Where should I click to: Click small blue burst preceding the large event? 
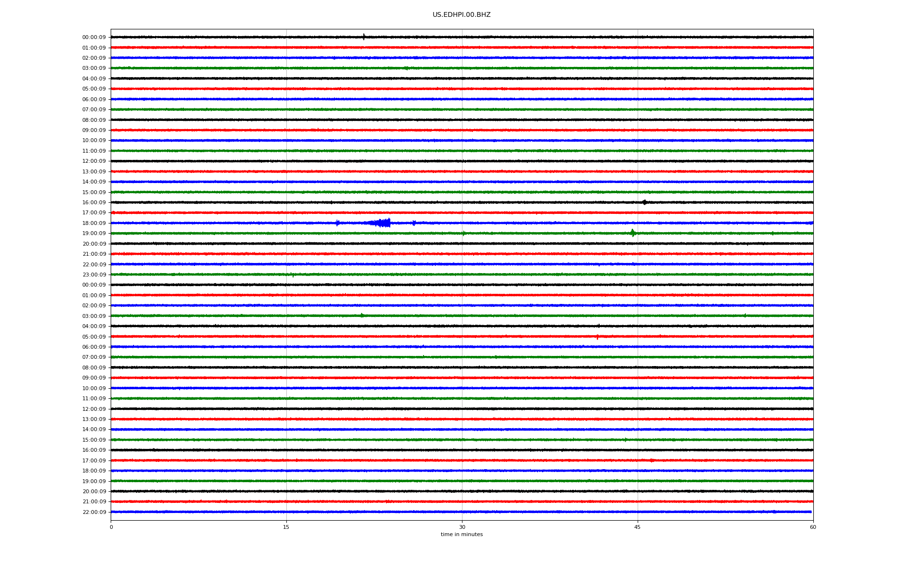click(337, 223)
